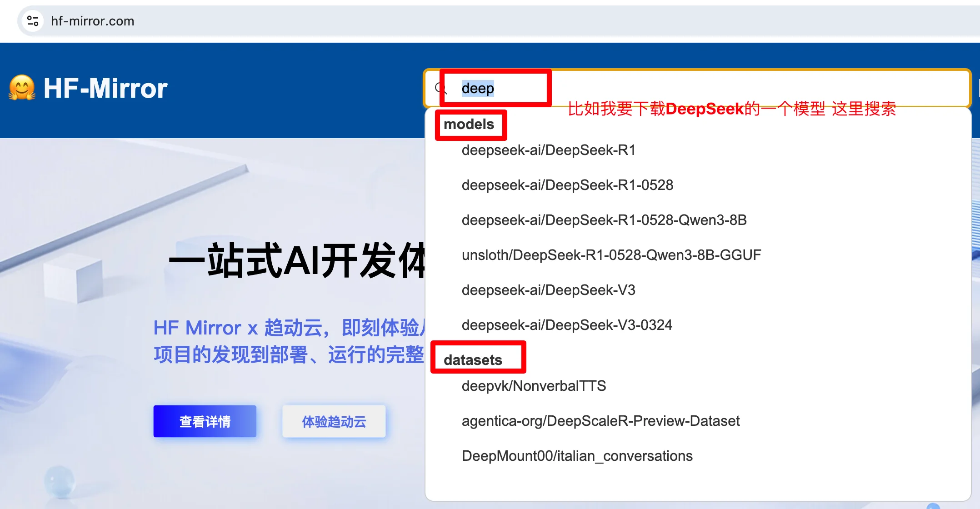
Task: Select deepseek-ai/DeepSeek-V3-0324 model suggestion
Action: [x=567, y=325]
